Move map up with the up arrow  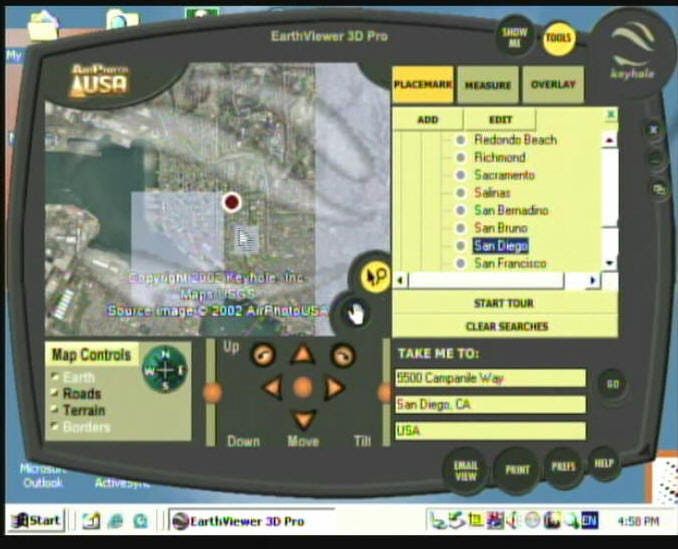[303, 354]
